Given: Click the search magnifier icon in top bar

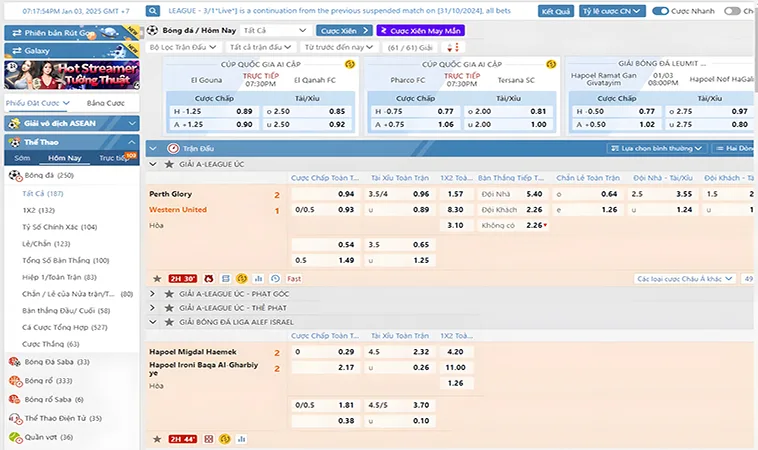Looking at the screenshot, I should [x=156, y=11].
